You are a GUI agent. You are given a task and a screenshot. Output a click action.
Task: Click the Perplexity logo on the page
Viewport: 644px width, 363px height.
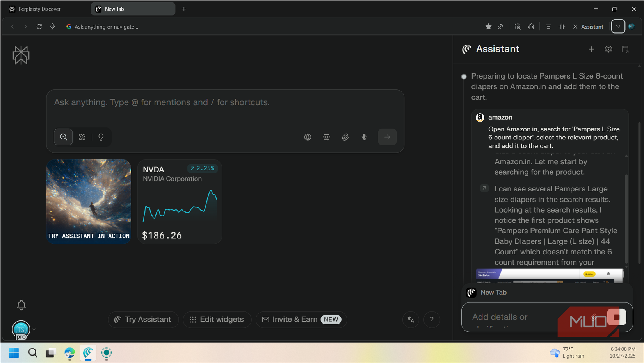pos(21,55)
